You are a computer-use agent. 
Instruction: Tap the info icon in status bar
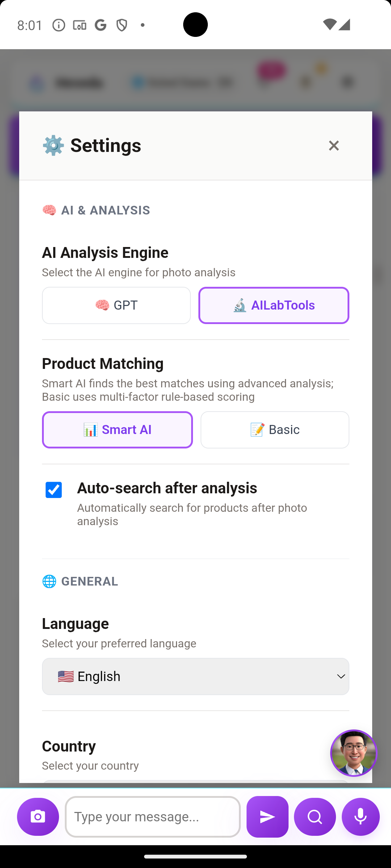coord(59,25)
